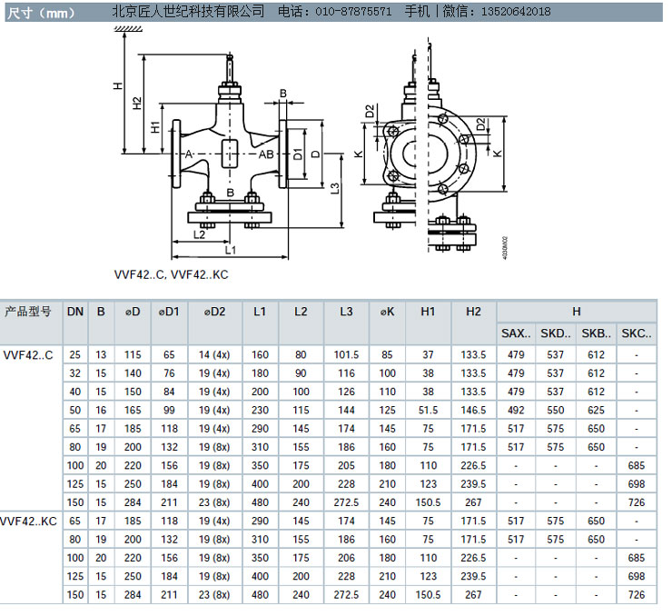The image size is (672, 616).
Task: Click the 尺寸 (mm) heading
Action: (38, 12)
